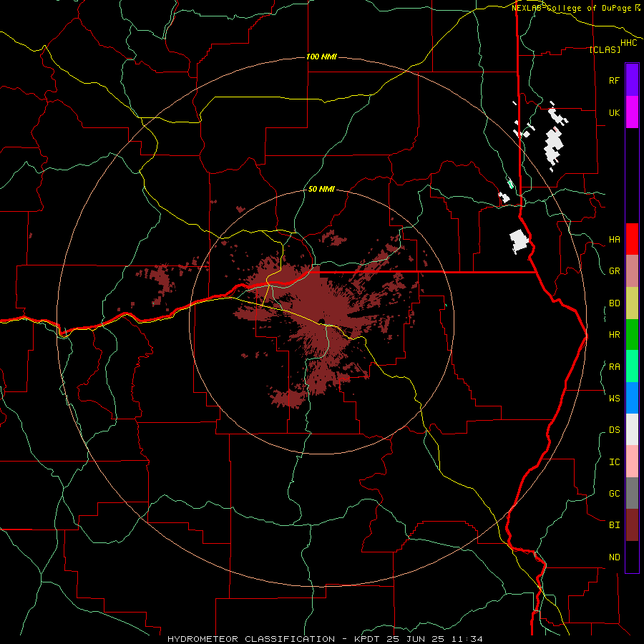Viewport: 644px width, 644px height.
Task: Click the BI dark red swatch
Action: click(632, 525)
